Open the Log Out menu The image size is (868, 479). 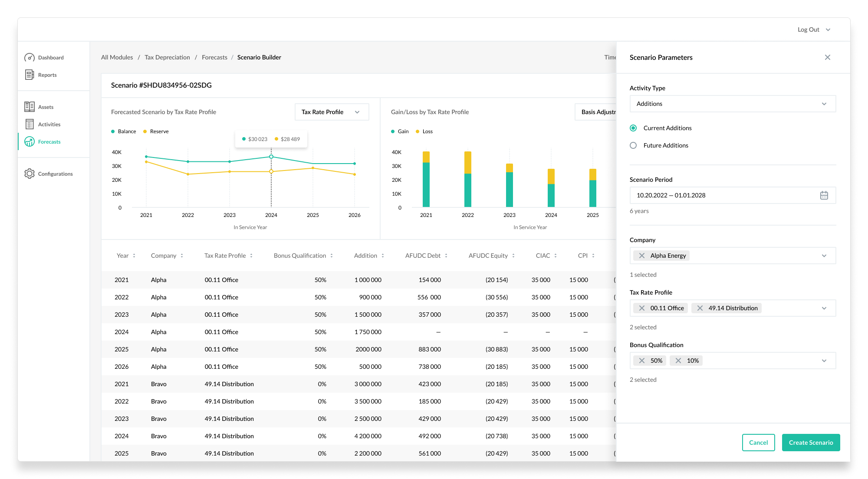(x=814, y=30)
